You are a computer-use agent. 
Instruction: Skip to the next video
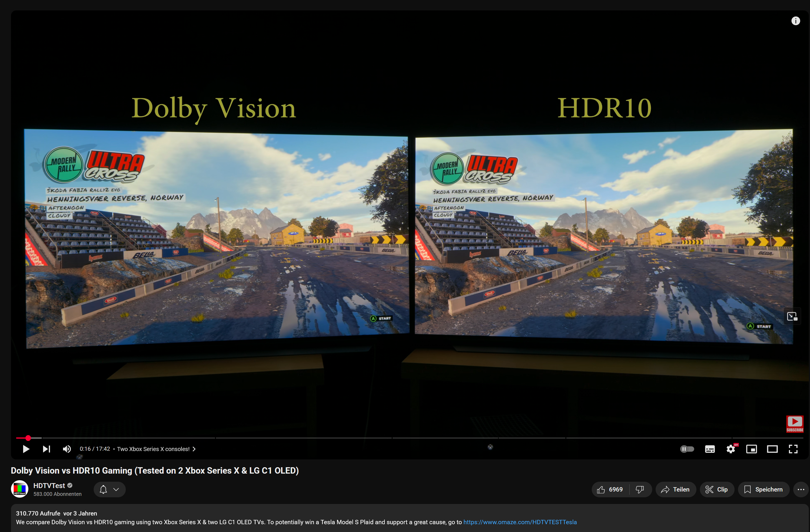click(x=46, y=449)
